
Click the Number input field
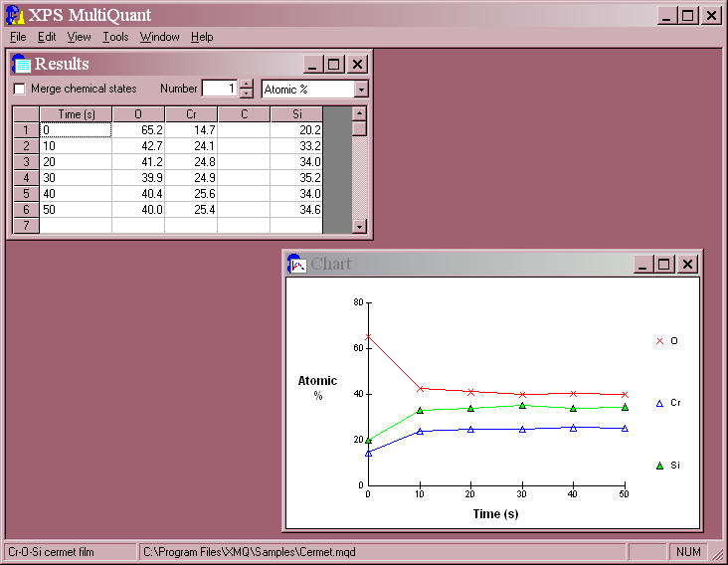click(x=219, y=89)
